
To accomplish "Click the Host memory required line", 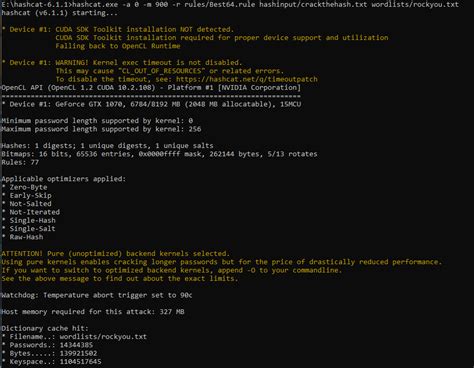I will 93,312.
